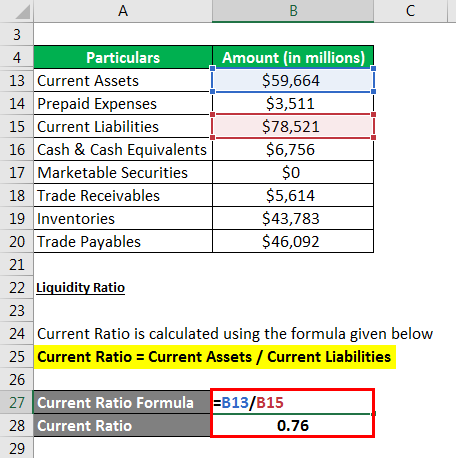This screenshot has width=456, height=458.
Task: Select row 13 header
Action: coord(17,80)
